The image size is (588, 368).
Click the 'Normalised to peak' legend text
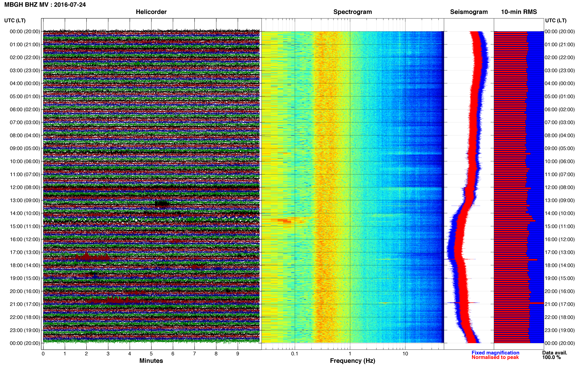click(x=495, y=357)
